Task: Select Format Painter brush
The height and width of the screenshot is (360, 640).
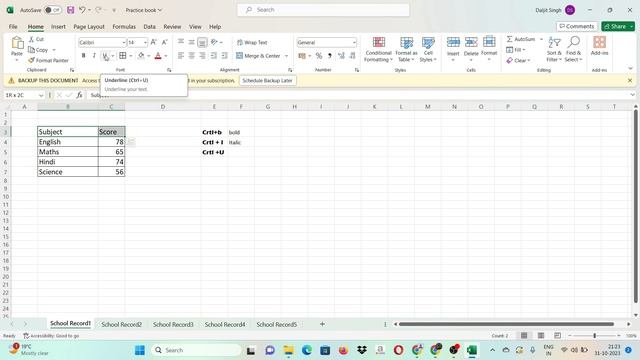Action: coord(48,60)
